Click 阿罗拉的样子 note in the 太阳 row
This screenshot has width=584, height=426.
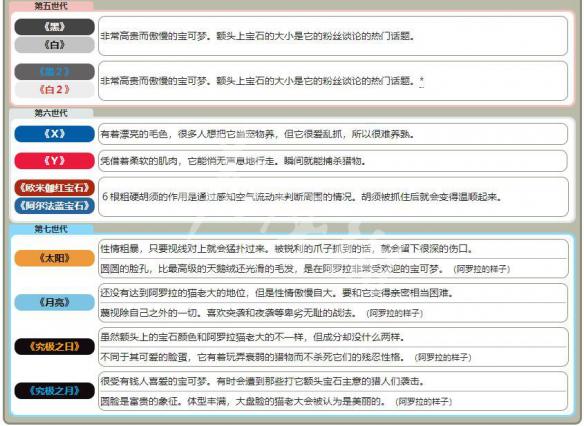tap(482, 269)
